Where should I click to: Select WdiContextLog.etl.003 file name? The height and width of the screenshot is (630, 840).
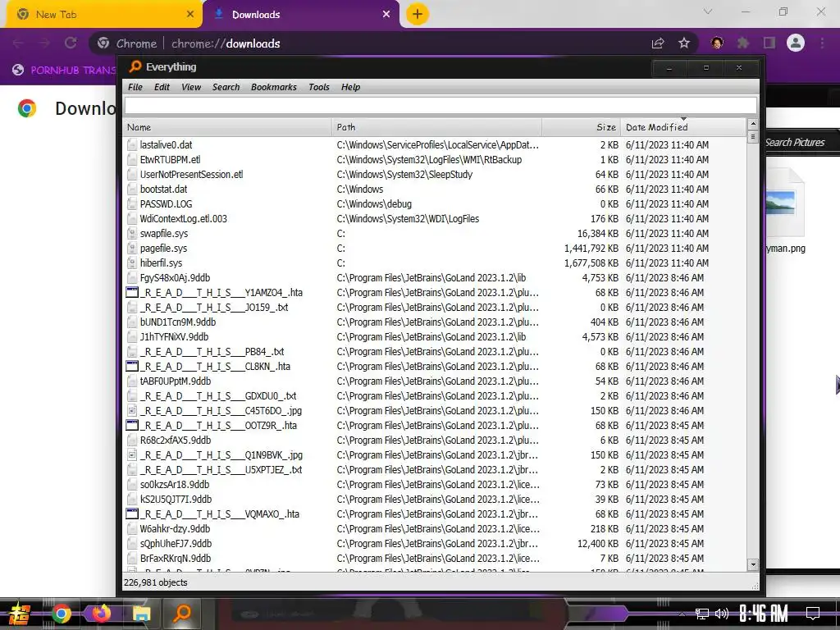[183, 218]
